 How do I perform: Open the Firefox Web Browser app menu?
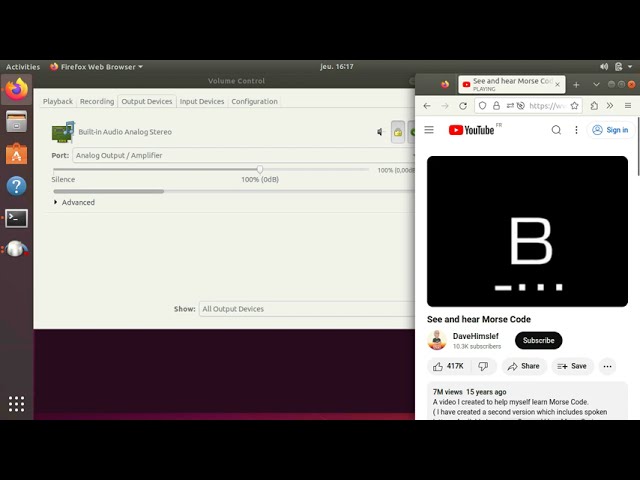click(x=96, y=67)
